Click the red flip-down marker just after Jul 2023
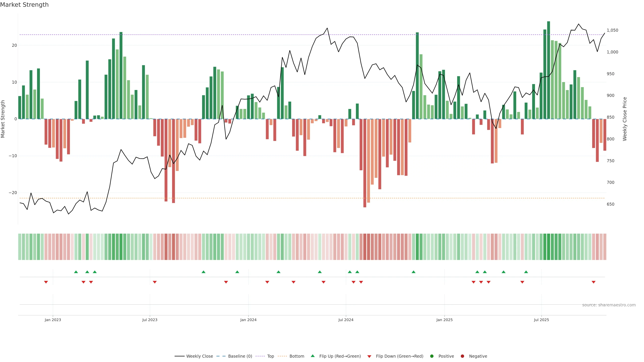644x362 pixels. [155, 282]
